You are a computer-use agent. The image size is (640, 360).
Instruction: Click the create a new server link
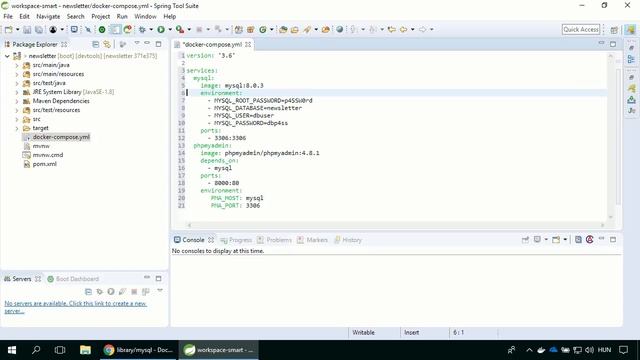pyautogui.click(x=75, y=307)
